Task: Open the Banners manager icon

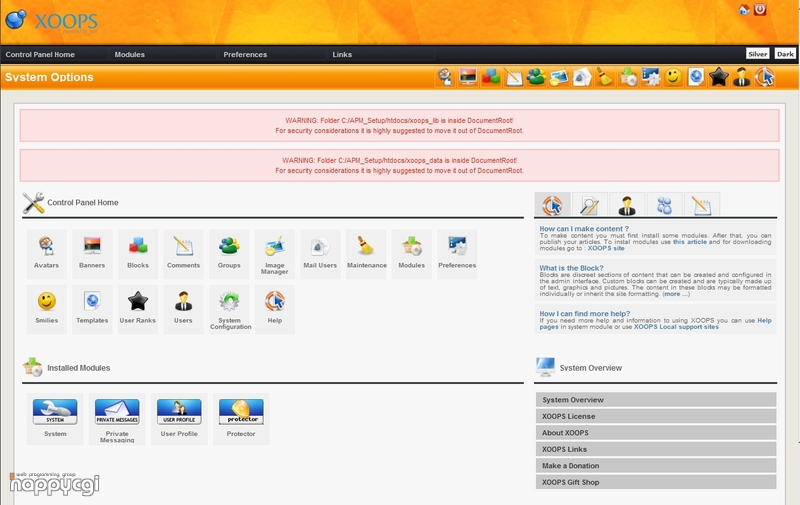Action: (x=92, y=254)
